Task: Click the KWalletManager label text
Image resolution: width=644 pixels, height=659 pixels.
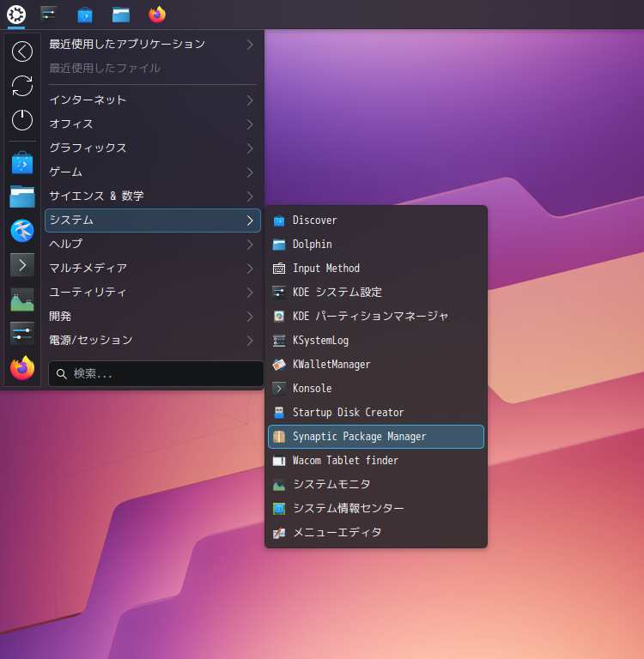Action: click(331, 365)
